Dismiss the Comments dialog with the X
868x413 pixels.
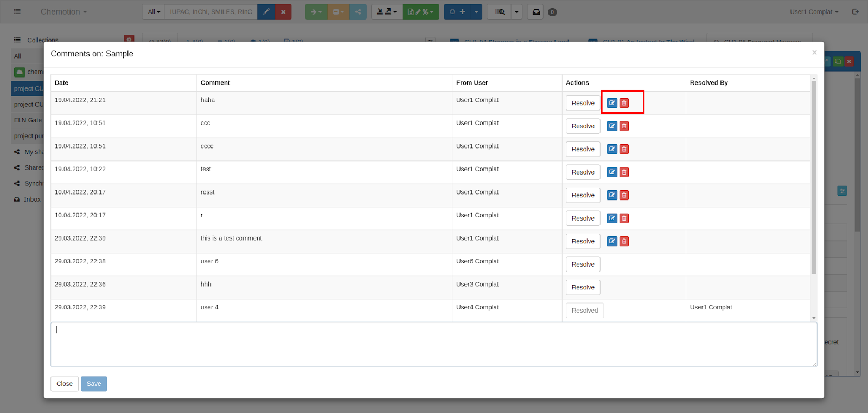[x=814, y=53]
